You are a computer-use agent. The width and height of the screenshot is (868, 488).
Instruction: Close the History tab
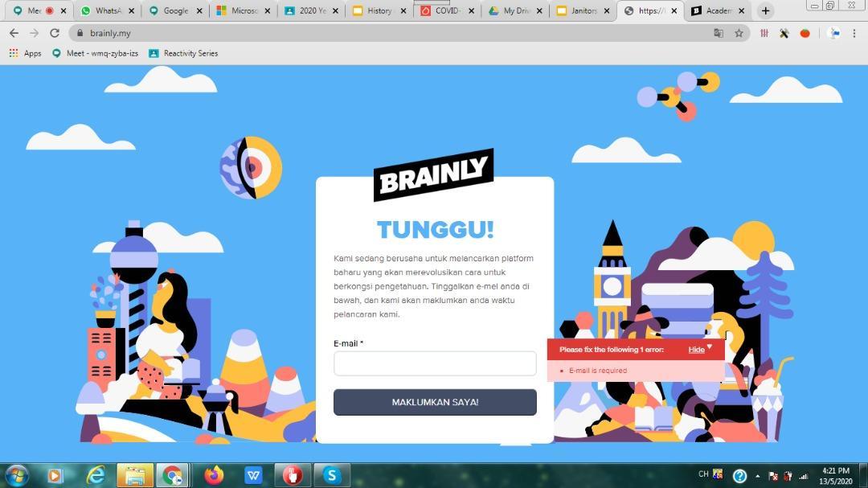403,10
